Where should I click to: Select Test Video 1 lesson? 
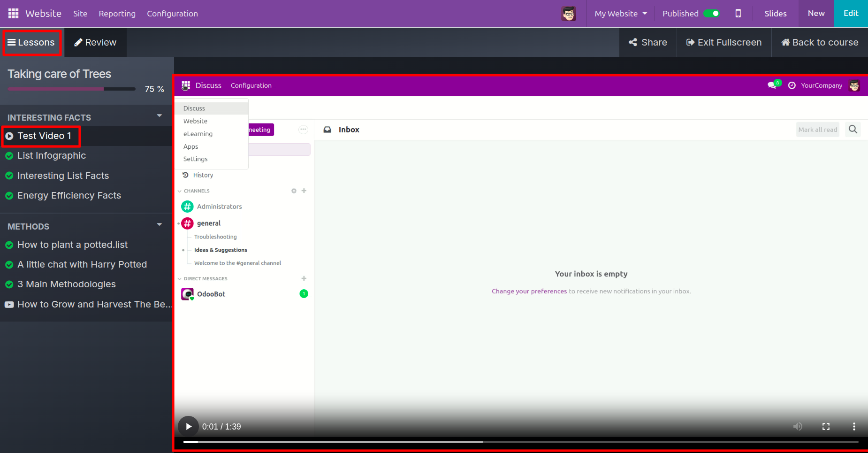click(x=44, y=136)
